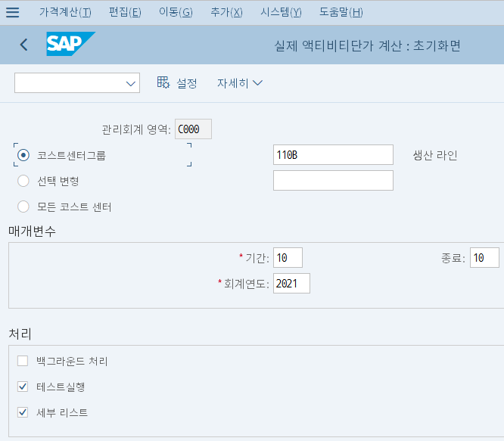This screenshot has width=504, height=441.
Task: Click the 회계연도 field 2021
Action: [x=291, y=284]
